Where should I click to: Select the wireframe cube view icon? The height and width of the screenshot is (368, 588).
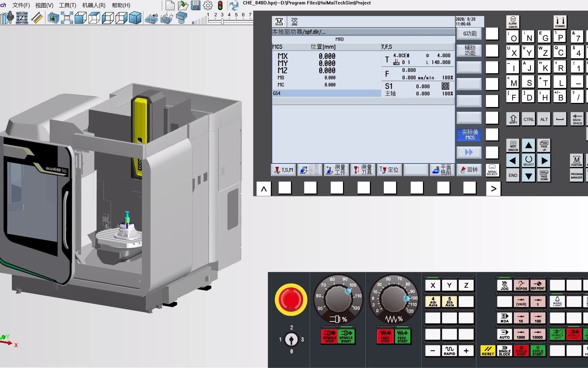(x=121, y=18)
